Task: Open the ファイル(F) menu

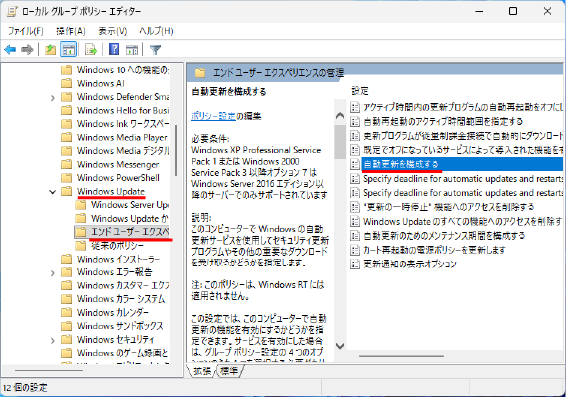Action: 26,31
